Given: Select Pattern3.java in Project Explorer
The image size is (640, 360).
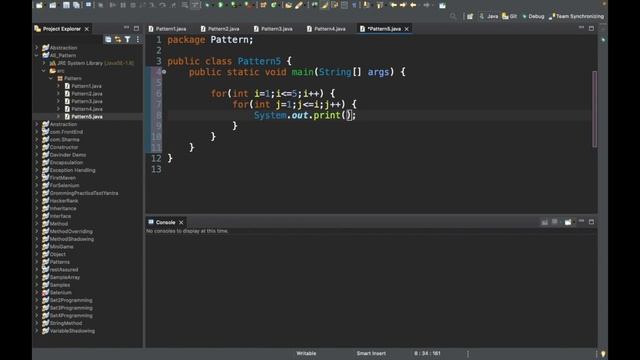Looking at the screenshot, I should [87, 101].
